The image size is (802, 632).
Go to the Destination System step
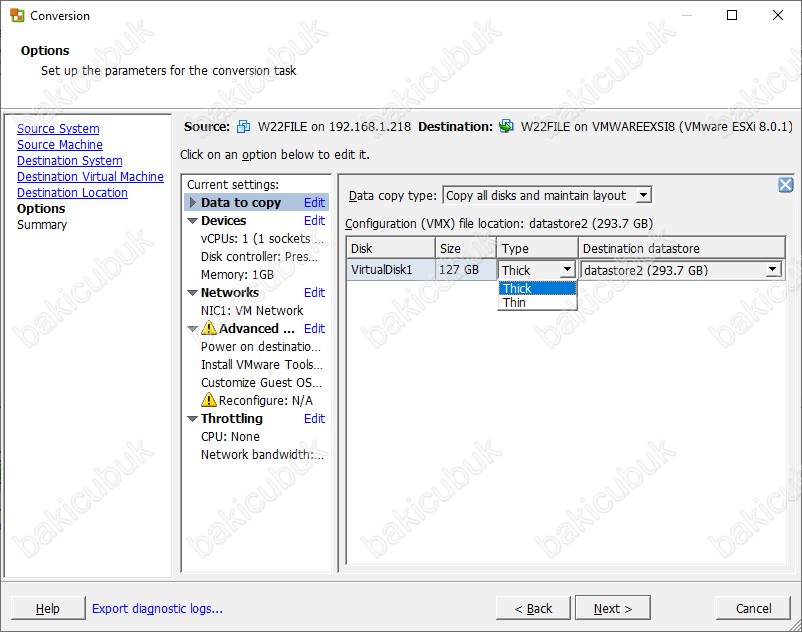coord(70,161)
